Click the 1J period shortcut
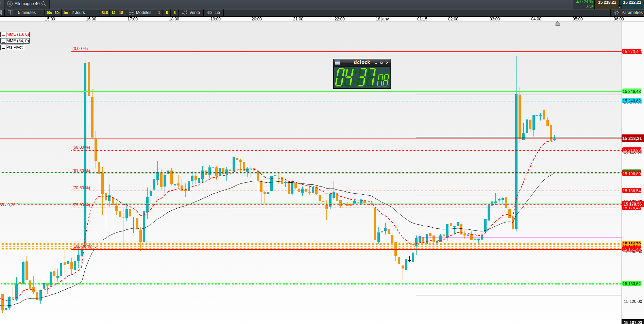Image resolution: width=644 pixels, height=324 pixels. [113, 13]
